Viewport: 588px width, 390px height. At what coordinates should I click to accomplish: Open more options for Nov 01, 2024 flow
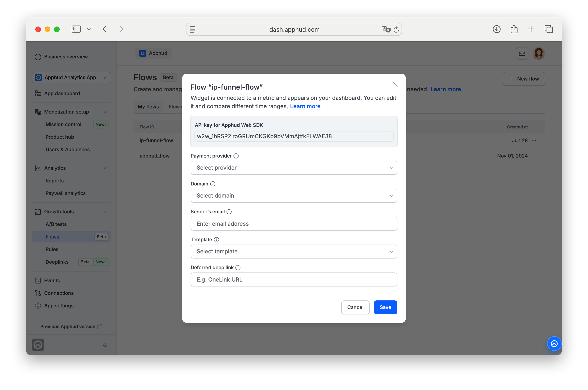pyautogui.click(x=534, y=156)
